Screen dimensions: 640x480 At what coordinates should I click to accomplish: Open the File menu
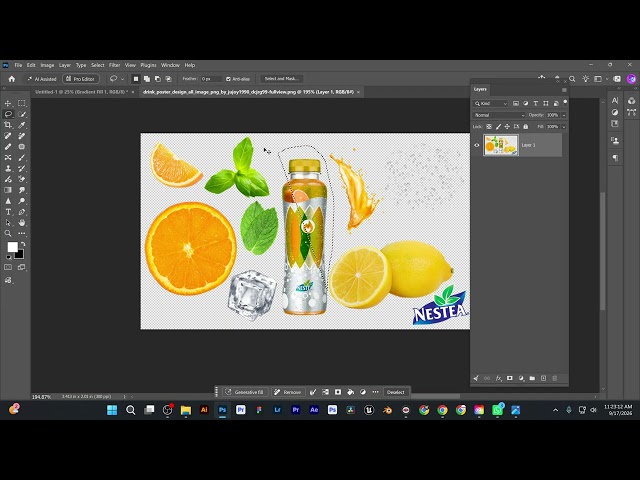coord(18,65)
